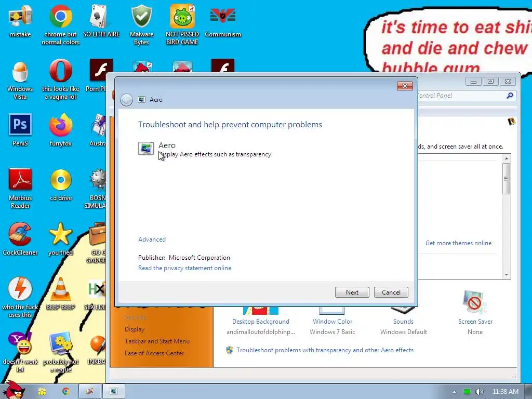Open 'Get more themes online' link
Viewport: 532px width, 399px height.
point(458,243)
